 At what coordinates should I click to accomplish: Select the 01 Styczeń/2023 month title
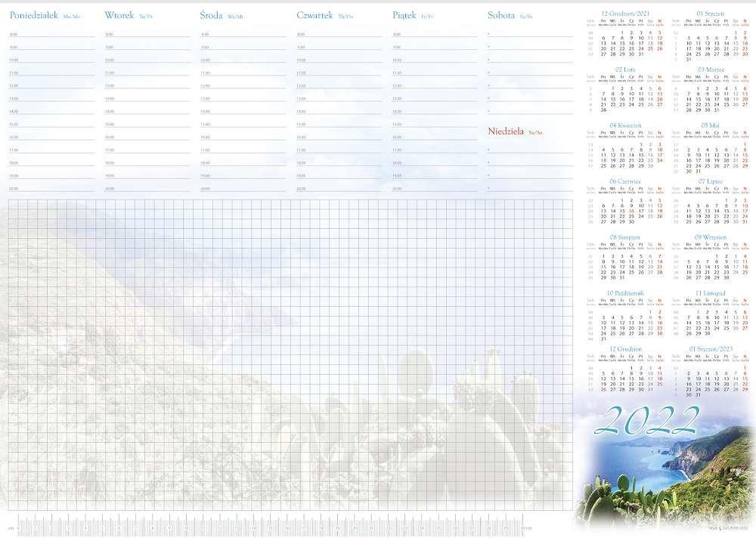point(711,349)
